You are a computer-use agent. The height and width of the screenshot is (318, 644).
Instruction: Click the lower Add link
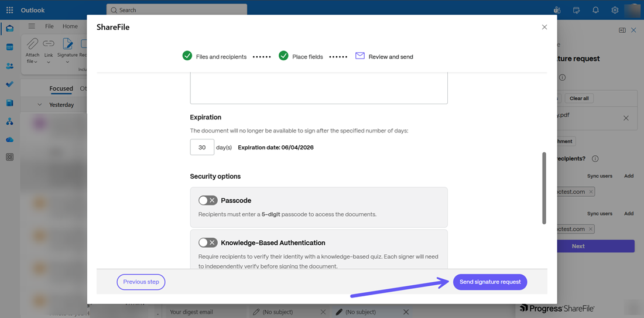click(629, 214)
